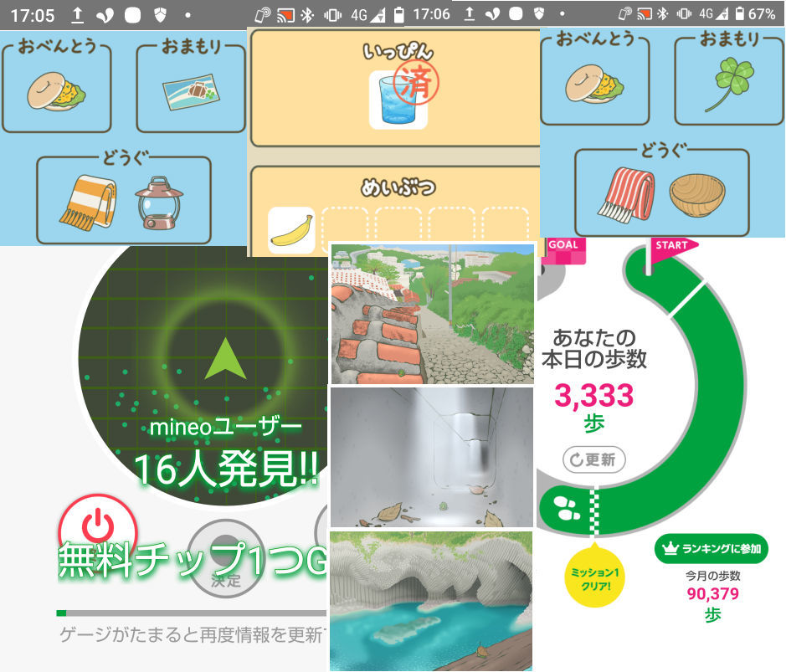Tap the 17:05 clock in status bar
Viewport: 786px width, 672px height.
[32, 16]
